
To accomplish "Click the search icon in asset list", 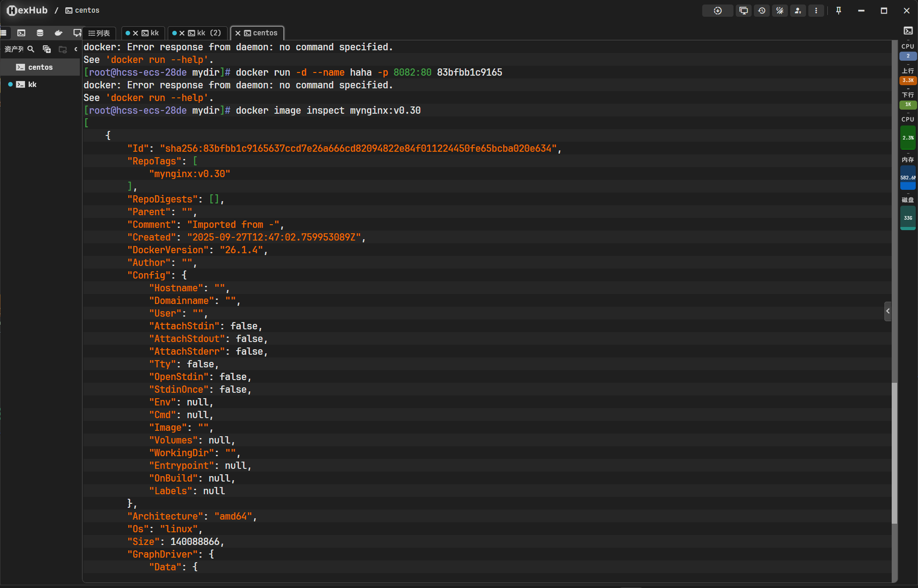I will coord(31,49).
